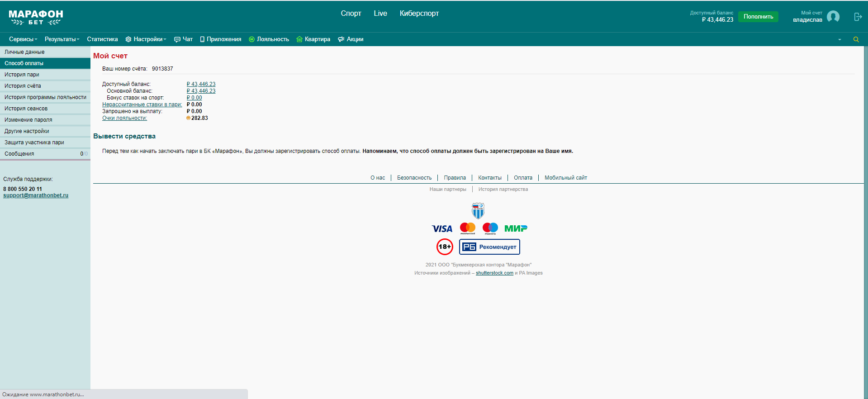Open the Настройки dropdown menu
The width and height of the screenshot is (868, 399).
(x=146, y=39)
